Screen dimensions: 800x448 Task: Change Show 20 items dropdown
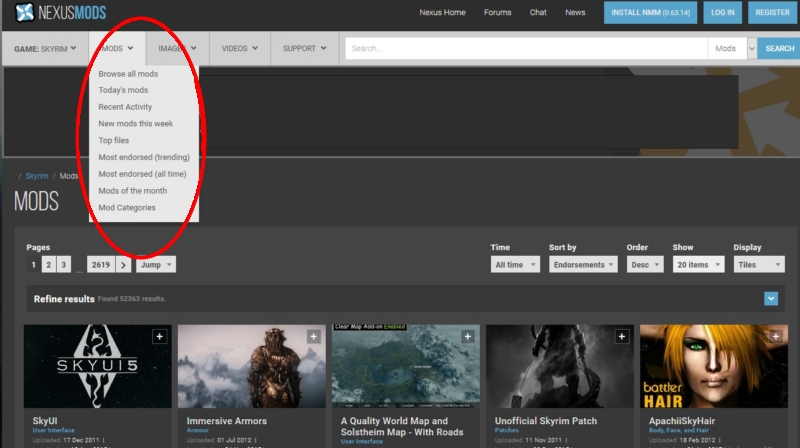(x=698, y=265)
